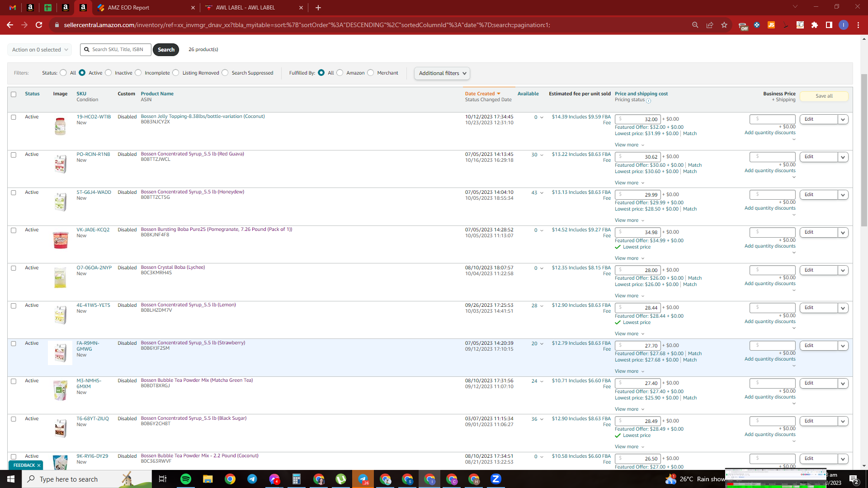Close the AMZ EOD Report tab

tap(193, 8)
